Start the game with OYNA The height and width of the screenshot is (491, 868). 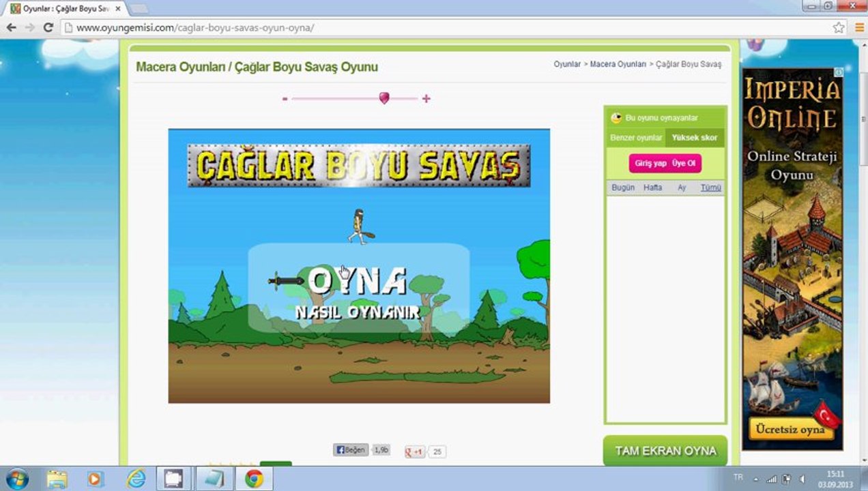pos(357,280)
